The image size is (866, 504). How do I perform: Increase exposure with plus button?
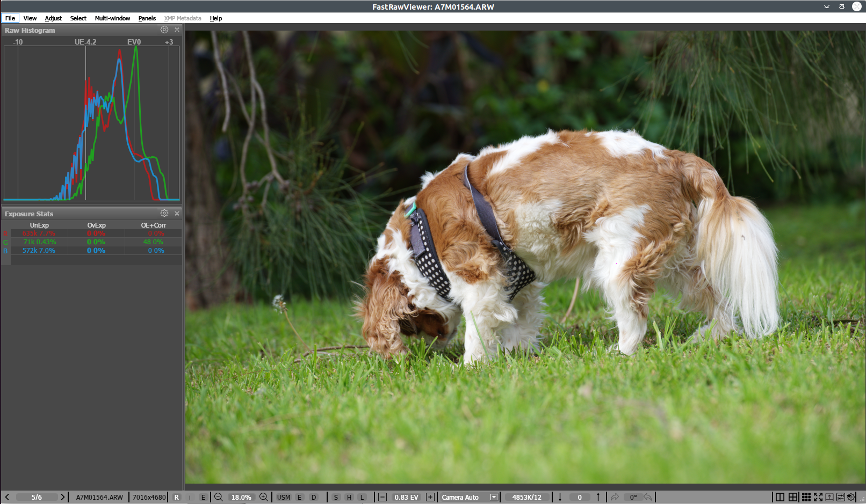coord(430,497)
